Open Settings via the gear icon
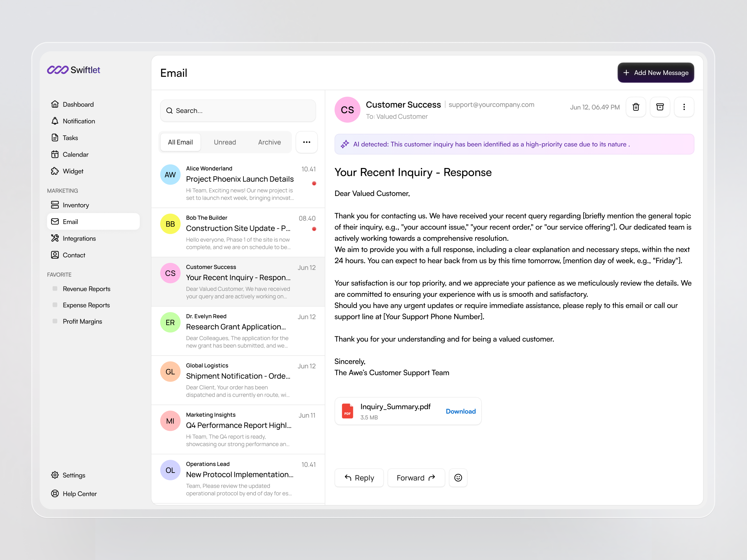The height and width of the screenshot is (560, 747). click(x=55, y=475)
